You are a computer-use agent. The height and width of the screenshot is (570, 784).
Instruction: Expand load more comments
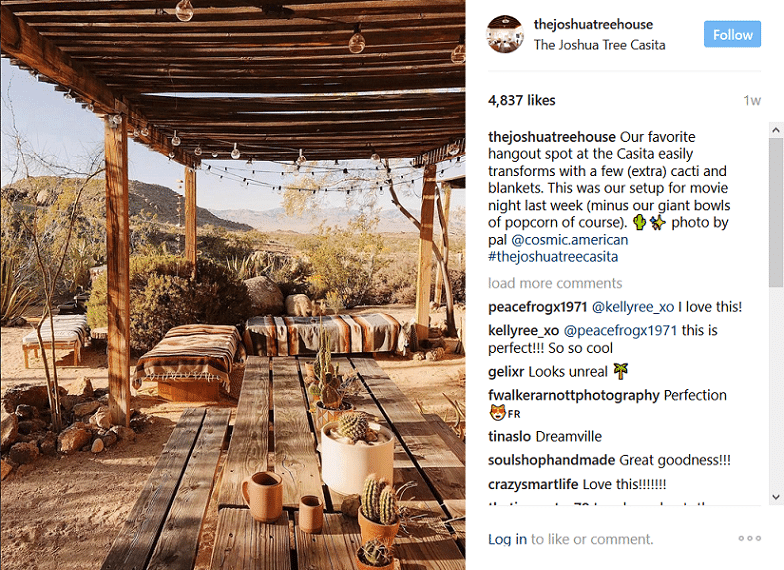pos(555,283)
